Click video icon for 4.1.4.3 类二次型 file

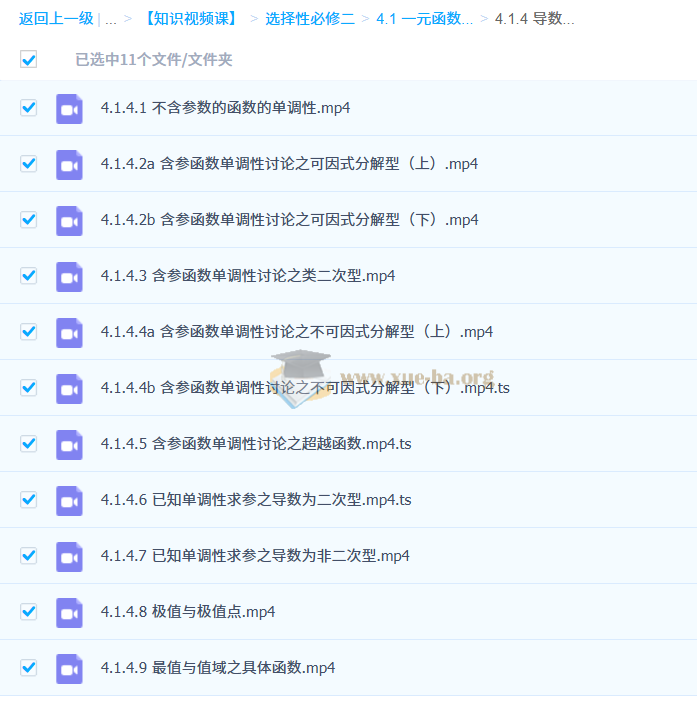(69, 276)
